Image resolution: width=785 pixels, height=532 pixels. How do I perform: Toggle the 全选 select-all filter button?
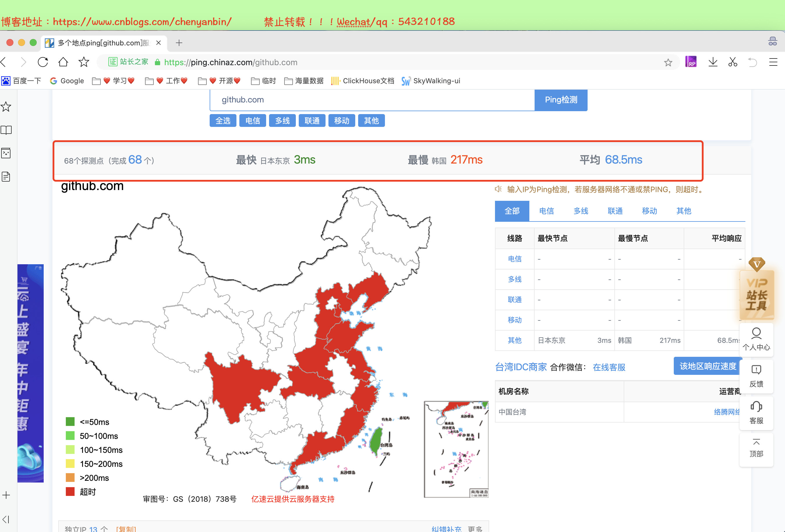pos(223,120)
